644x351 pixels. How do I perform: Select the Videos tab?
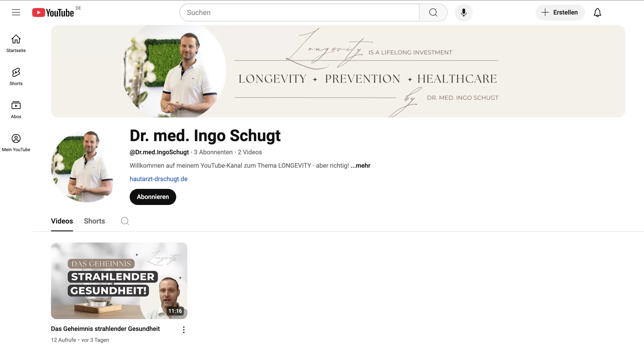tap(62, 221)
